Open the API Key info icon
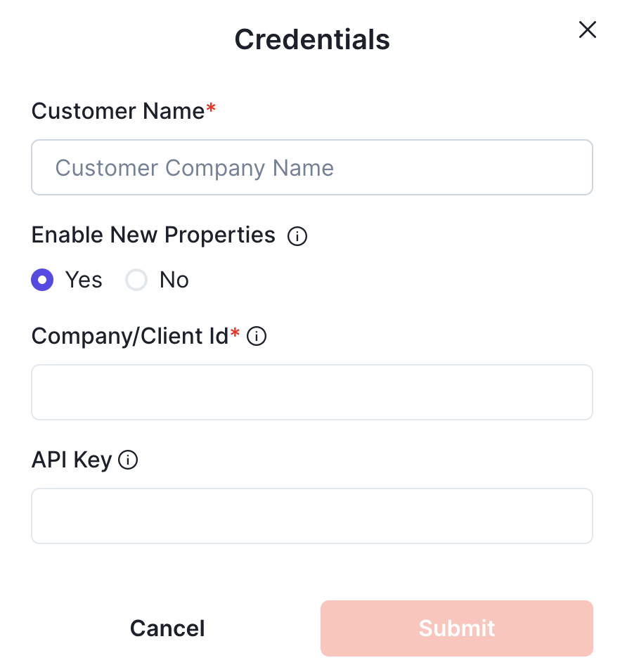 click(x=128, y=460)
